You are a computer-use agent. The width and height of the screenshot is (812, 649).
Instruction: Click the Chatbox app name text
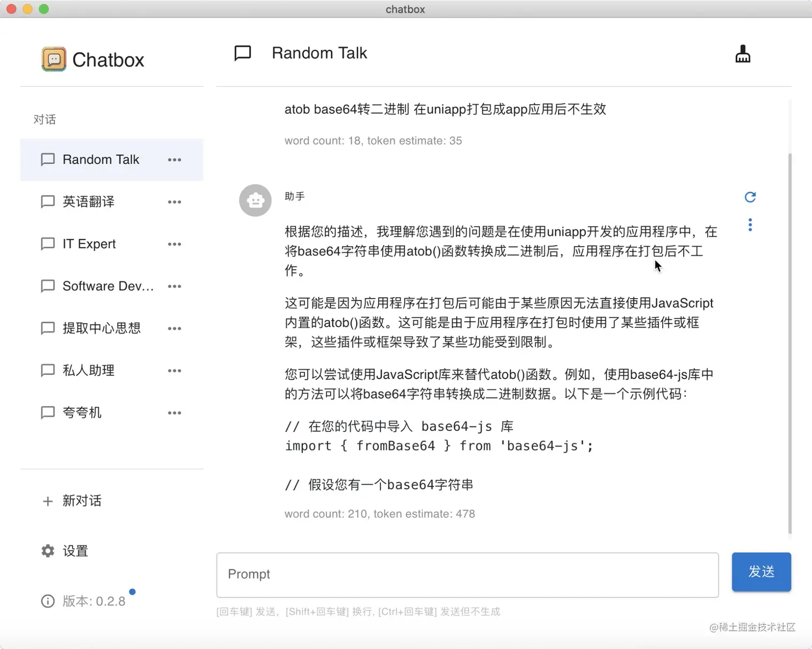pyautogui.click(x=108, y=60)
